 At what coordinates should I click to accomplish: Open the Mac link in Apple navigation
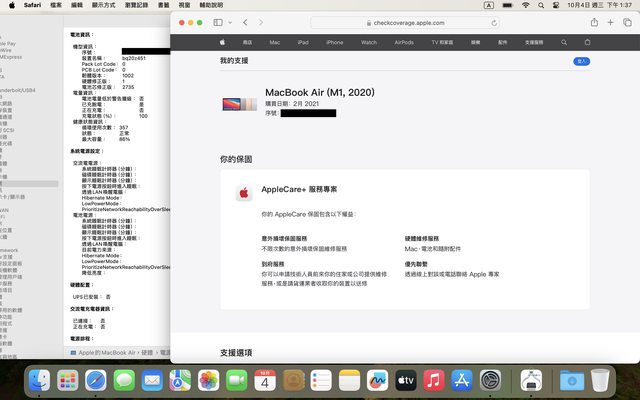click(x=275, y=42)
